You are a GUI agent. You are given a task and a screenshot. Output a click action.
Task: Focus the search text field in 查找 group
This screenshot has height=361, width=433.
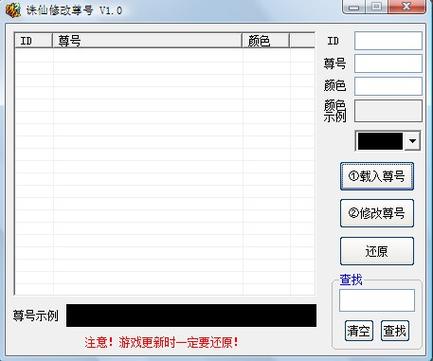tap(377, 300)
